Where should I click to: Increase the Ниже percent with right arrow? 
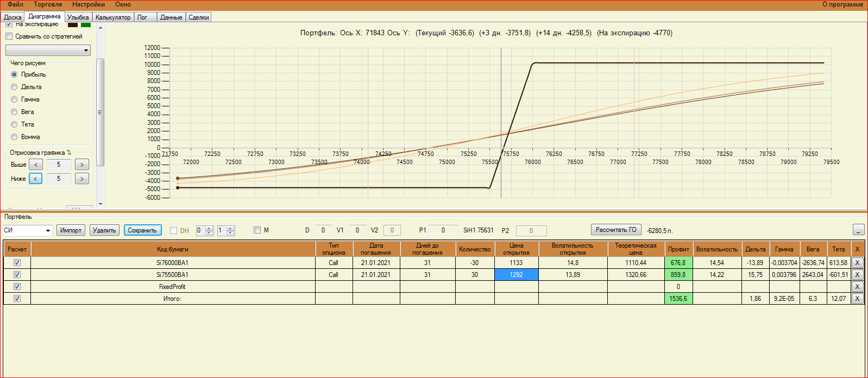pos(82,179)
